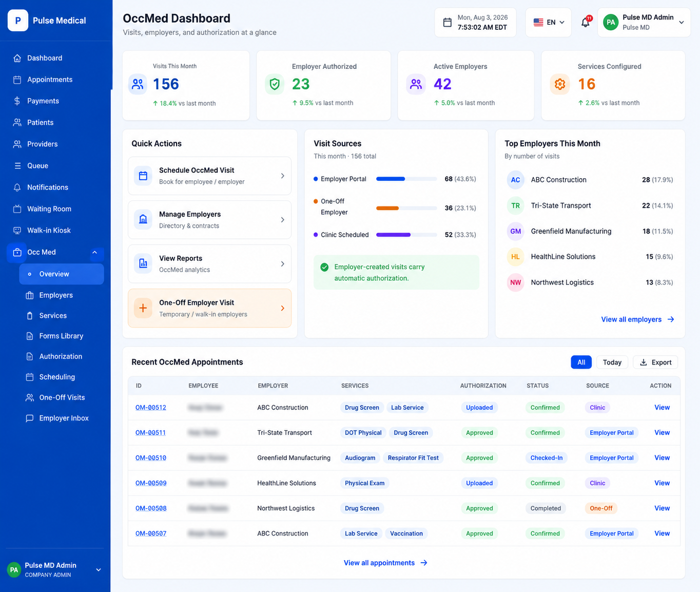The width and height of the screenshot is (700, 592).
Task: Open the EN language dropdown
Action: pyautogui.click(x=549, y=23)
